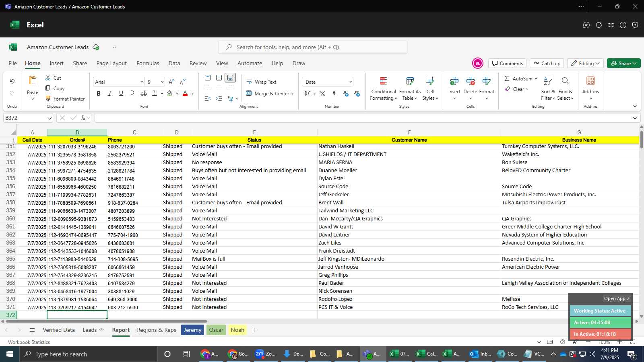This screenshot has height=362, width=644.
Task: Click the Paste clipboard icon
Action: click(33, 80)
